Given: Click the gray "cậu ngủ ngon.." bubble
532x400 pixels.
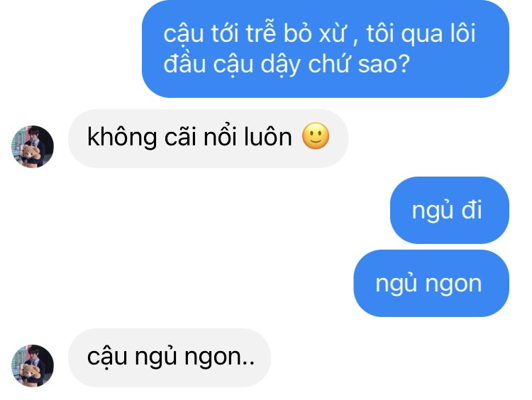Looking at the screenshot, I should pyautogui.click(x=170, y=357).
